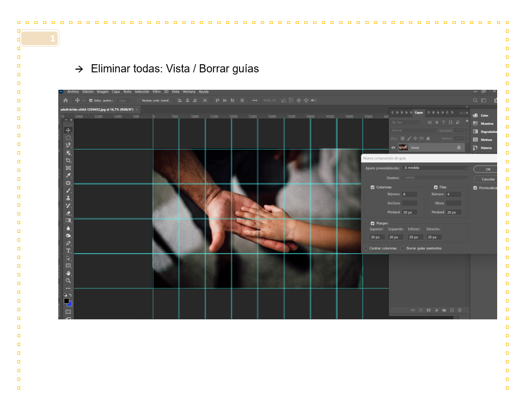Screen dimensions: 532x395
Task: Uncheck the Columnas checkbox
Action: [372, 187]
